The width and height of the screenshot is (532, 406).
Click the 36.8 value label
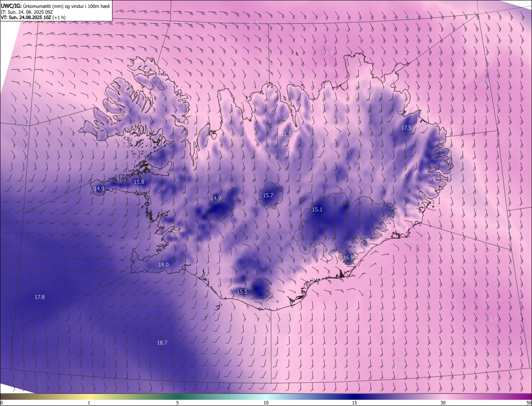click(328, 53)
